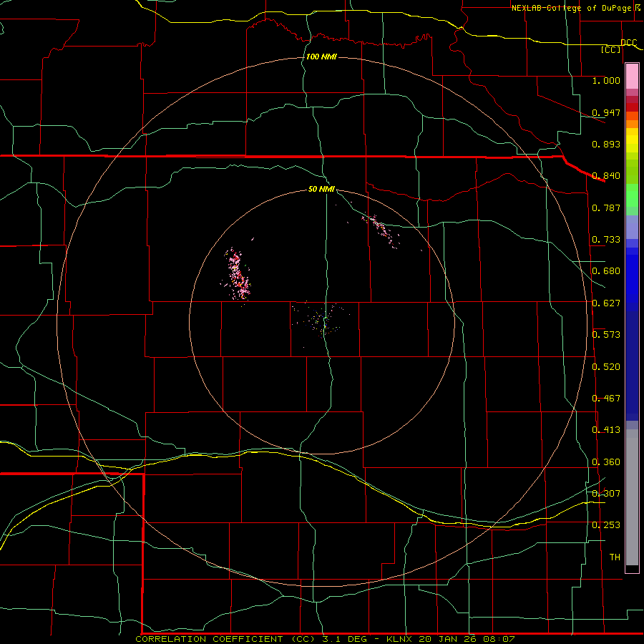Click the TH label at the scale bottom
The image size is (644, 644).
pyautogui.click(x=615, y=557)
